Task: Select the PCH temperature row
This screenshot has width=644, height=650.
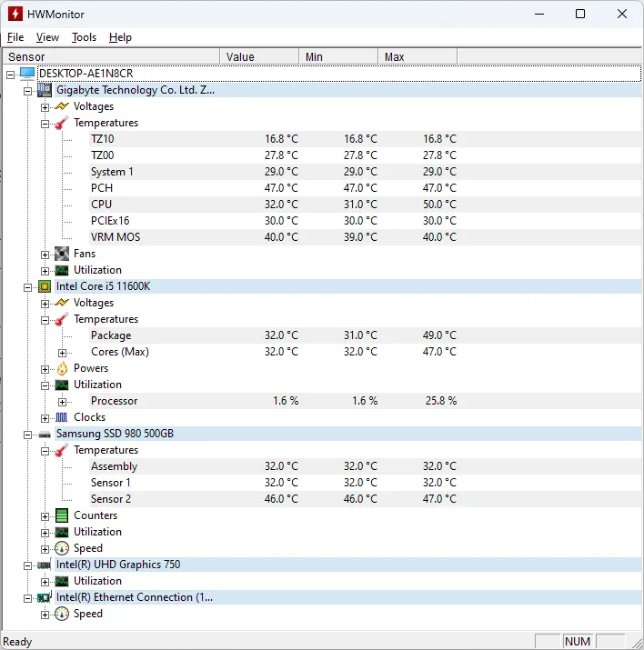Action: pyautogui.click(x=366, y=188)
